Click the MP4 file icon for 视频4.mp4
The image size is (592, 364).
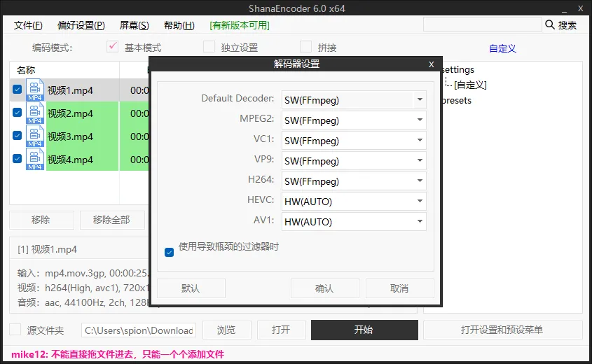[35, 159]
